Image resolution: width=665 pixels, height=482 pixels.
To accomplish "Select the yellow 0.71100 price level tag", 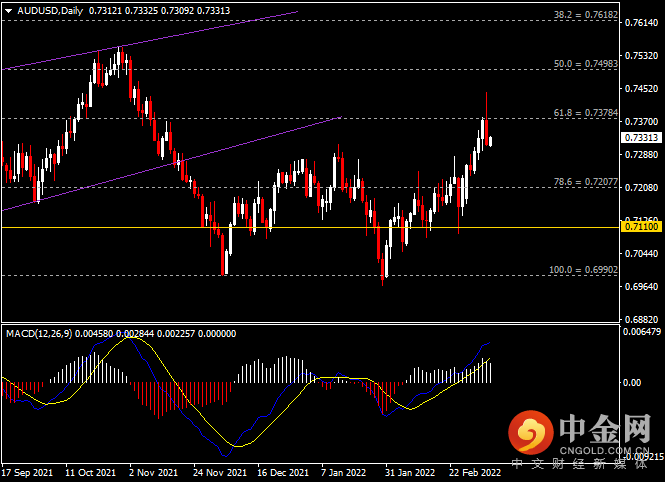I will pos(640,228).
